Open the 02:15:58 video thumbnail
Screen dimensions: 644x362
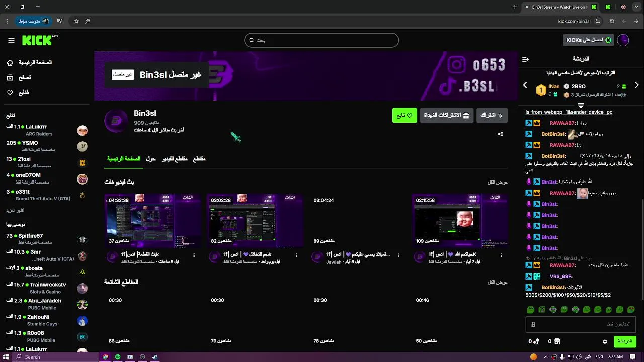[460, 221]
